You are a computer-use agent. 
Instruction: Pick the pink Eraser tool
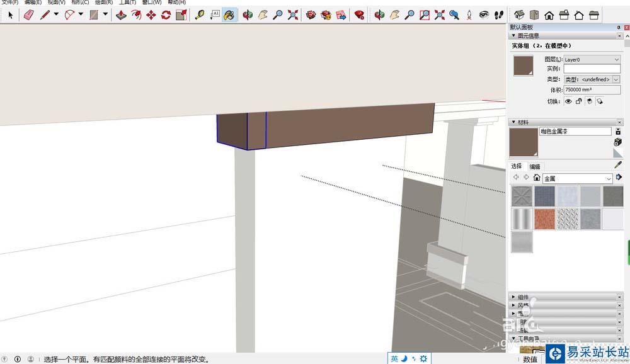29,15
